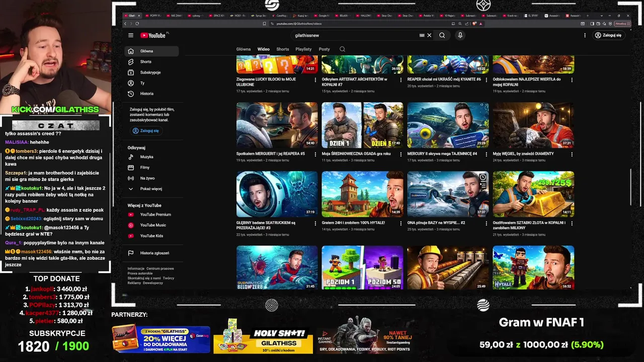Switch to Posty channel tab
The height and width of the screenshot is (362, 644).
pyautogui.click(x=325, y=49)
